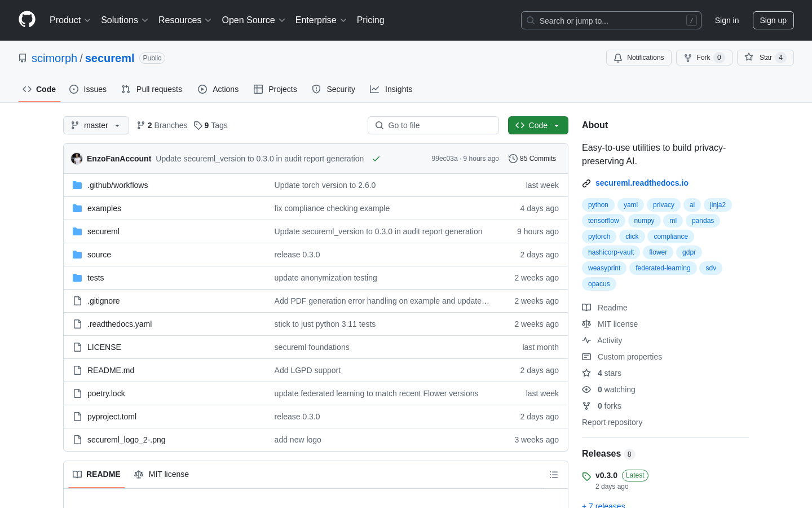The image size is (812, 508).
Task: Click the LICENSE file icon
Action: point(77,347)
